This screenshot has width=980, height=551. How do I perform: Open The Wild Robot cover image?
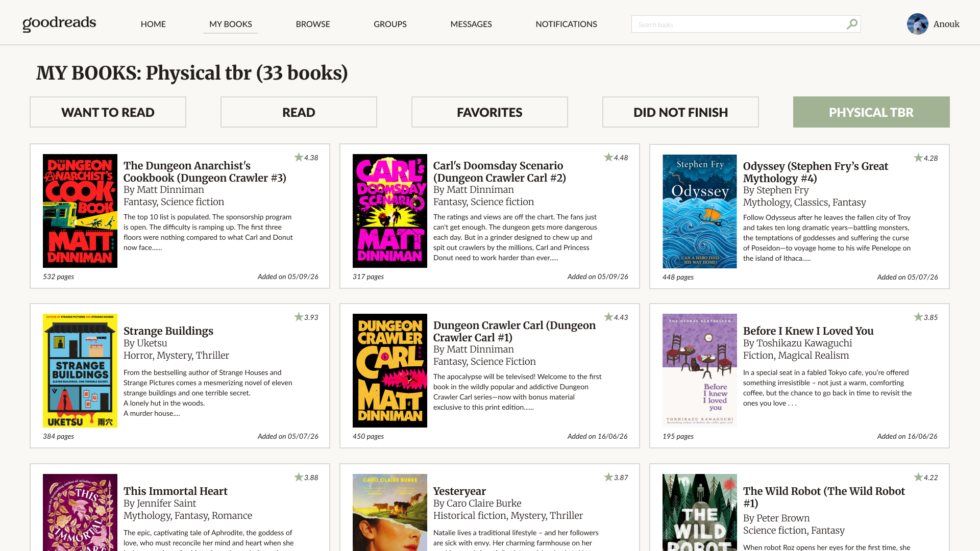click(700, 512)
